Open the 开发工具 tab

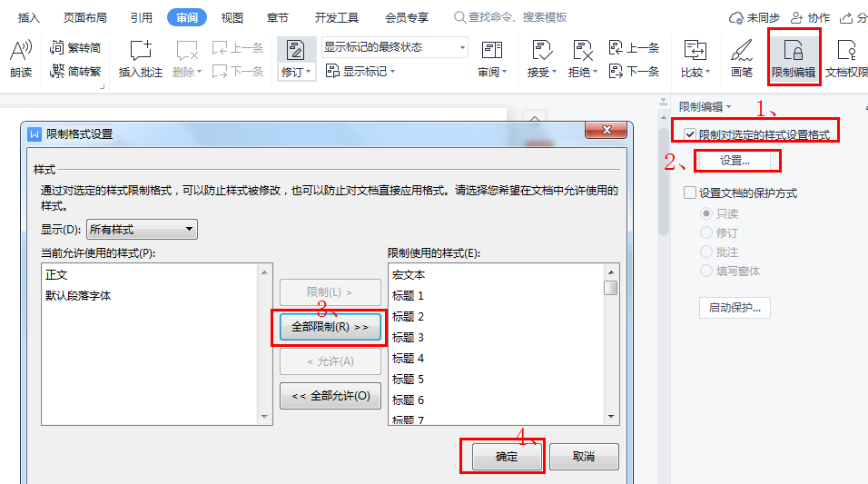click(x=337, y=18)
